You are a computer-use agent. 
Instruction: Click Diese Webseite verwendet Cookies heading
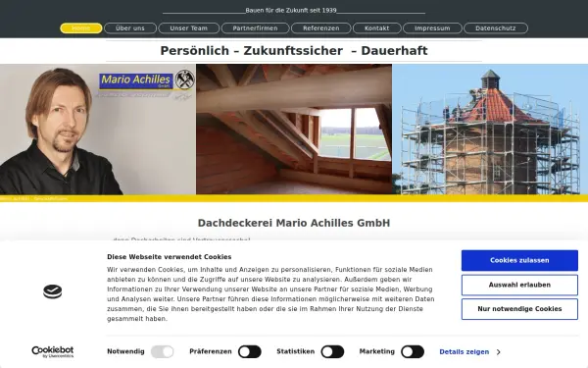(170, 257)
